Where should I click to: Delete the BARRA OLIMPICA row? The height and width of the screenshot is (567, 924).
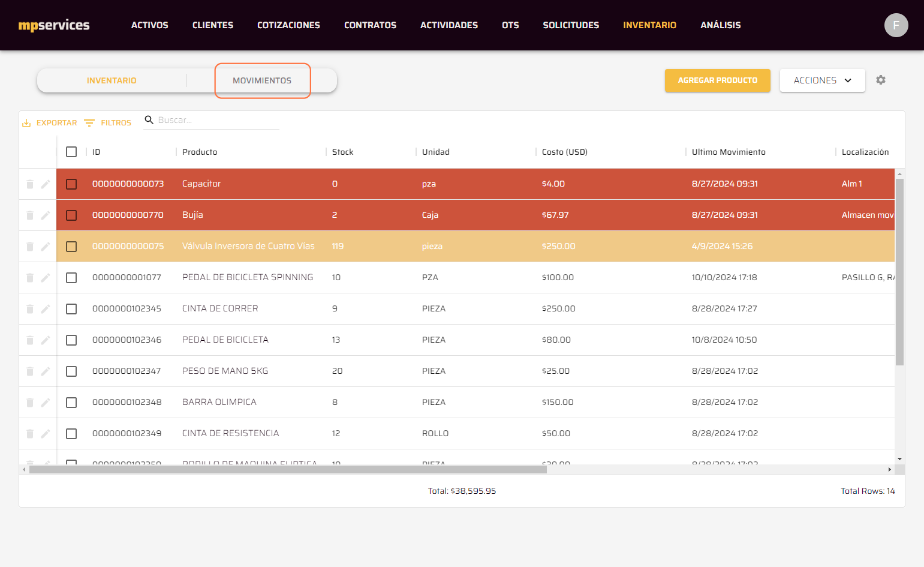click(x=30, y=403)
